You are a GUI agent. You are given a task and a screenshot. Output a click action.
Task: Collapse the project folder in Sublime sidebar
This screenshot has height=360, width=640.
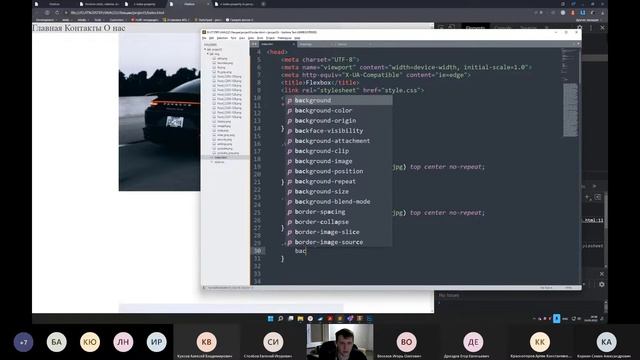(x=205, y=49)
